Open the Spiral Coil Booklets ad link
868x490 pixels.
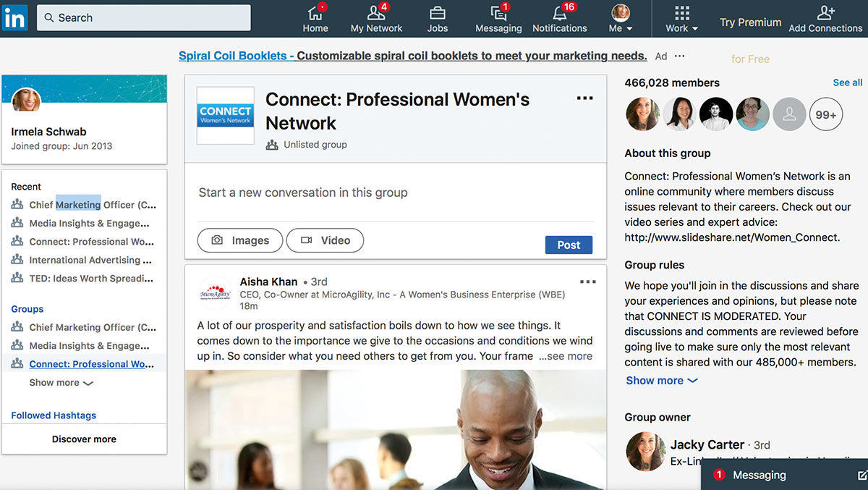click(x=413, y=56)
